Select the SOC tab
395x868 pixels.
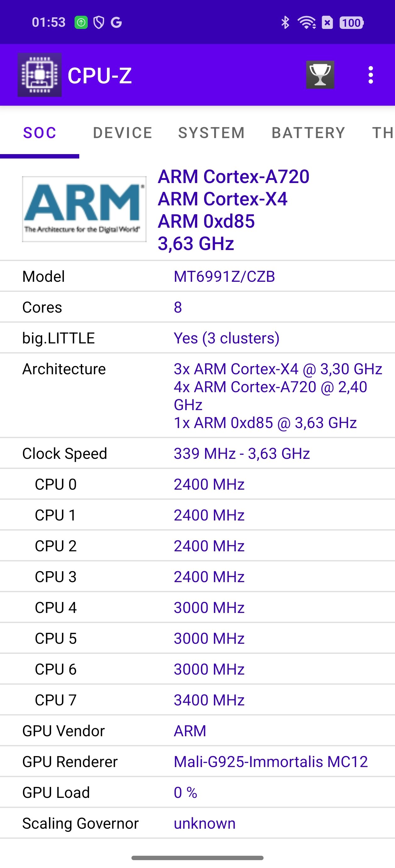click(x=39, y=133)
